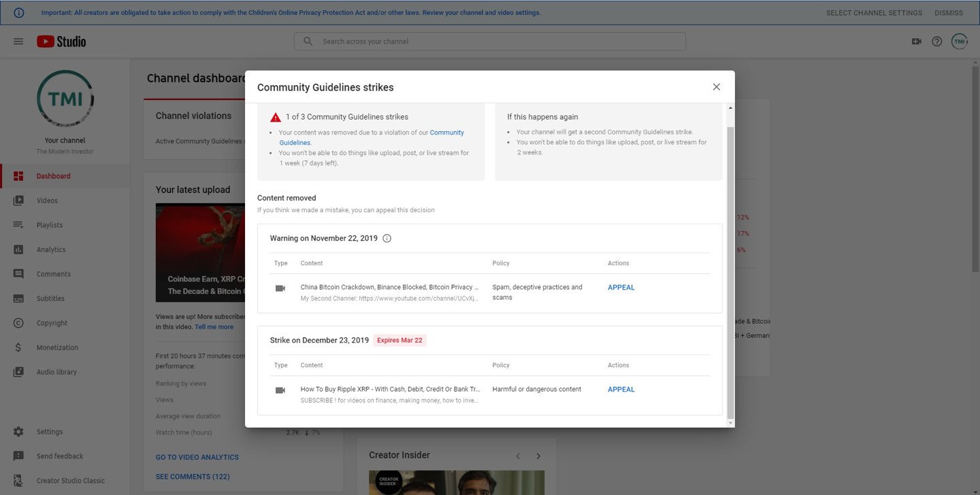The width and height of the screenshot is (980, 495).
Task: Click the Subtitles sidebar icon
Action: point(18,298)
